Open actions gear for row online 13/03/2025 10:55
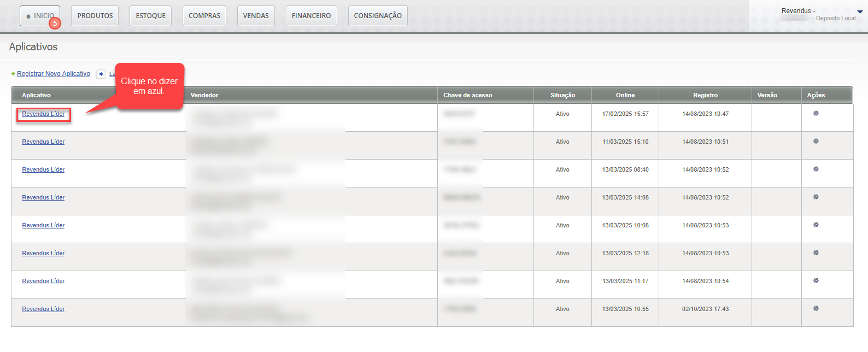 [816, 309]
